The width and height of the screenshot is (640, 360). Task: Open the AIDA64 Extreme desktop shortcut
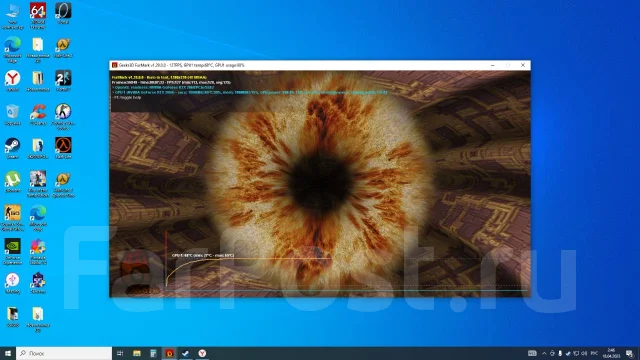(x=38, y=16)
